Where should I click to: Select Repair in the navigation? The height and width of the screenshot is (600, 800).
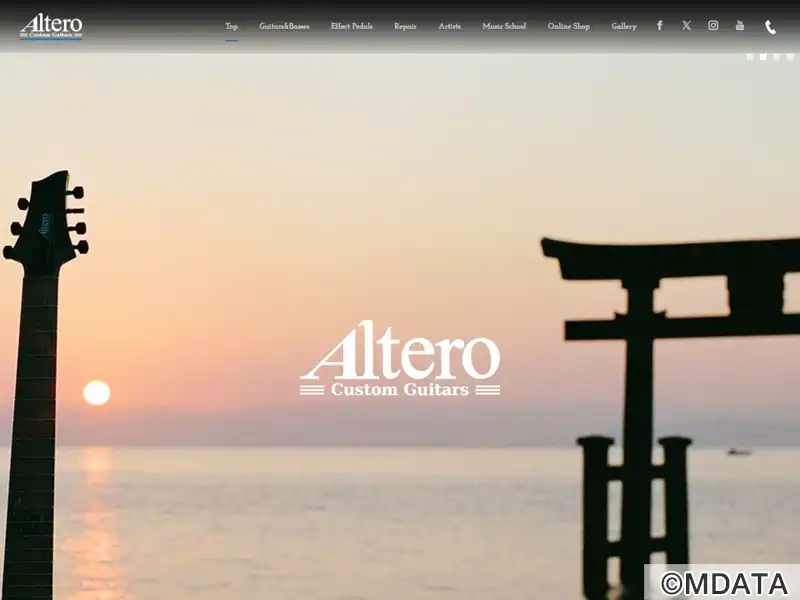point(405,26)
